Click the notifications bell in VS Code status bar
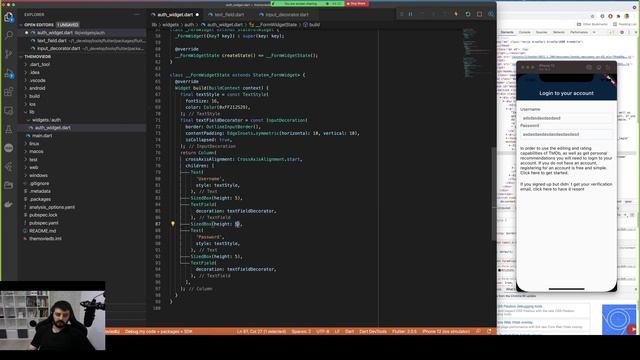The image size is (640, 360). (489, 331)
